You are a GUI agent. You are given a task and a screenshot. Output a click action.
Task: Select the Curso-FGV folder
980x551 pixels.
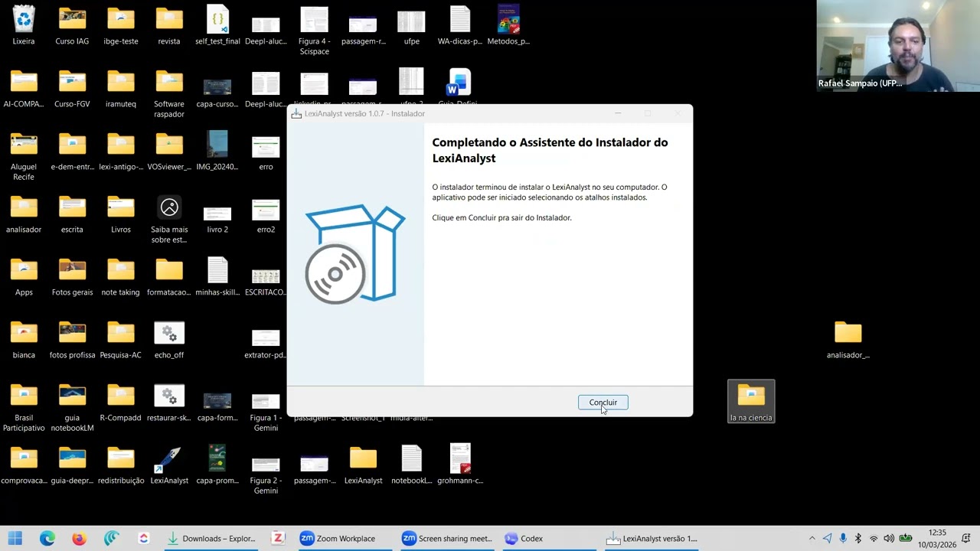point(72,88)
